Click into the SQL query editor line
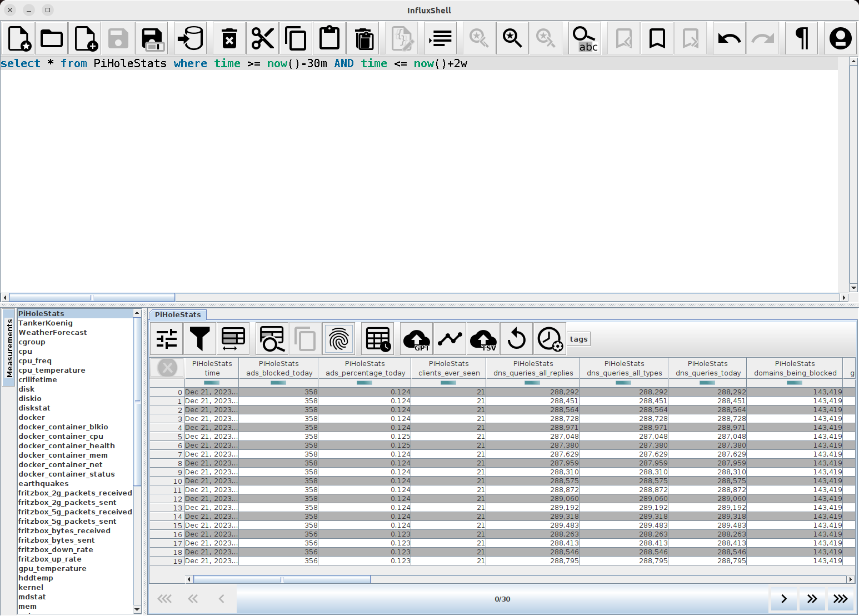Screen dimensions: 859x616 coord(419,63)
